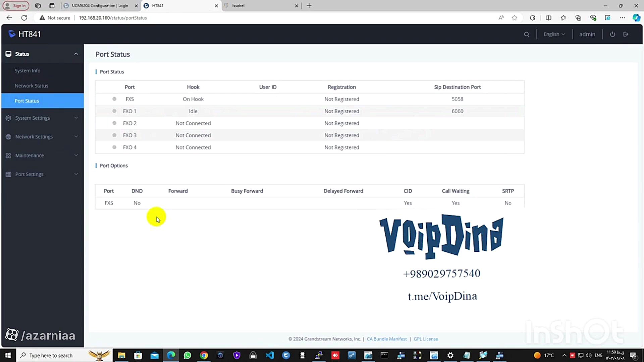Click the 6060 SIP port value
644x362 pixels.
pyautogui.click(x=458, y=111)
